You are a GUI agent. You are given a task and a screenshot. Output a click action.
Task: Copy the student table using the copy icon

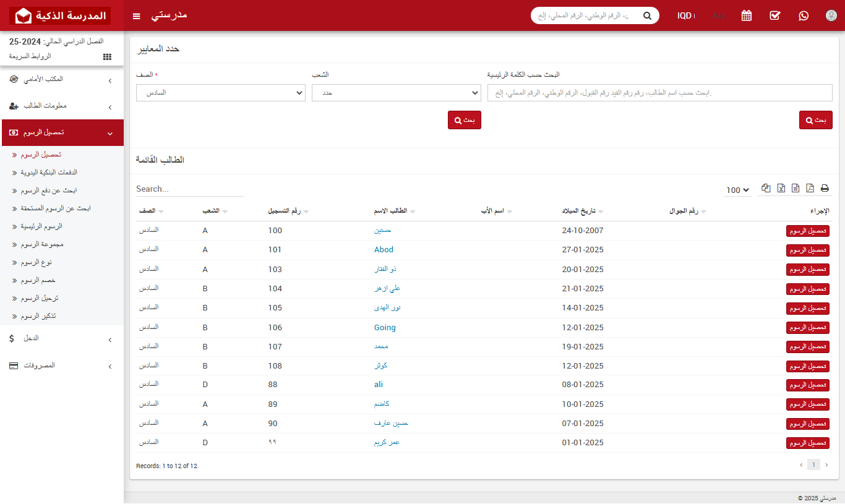(766, 187)
